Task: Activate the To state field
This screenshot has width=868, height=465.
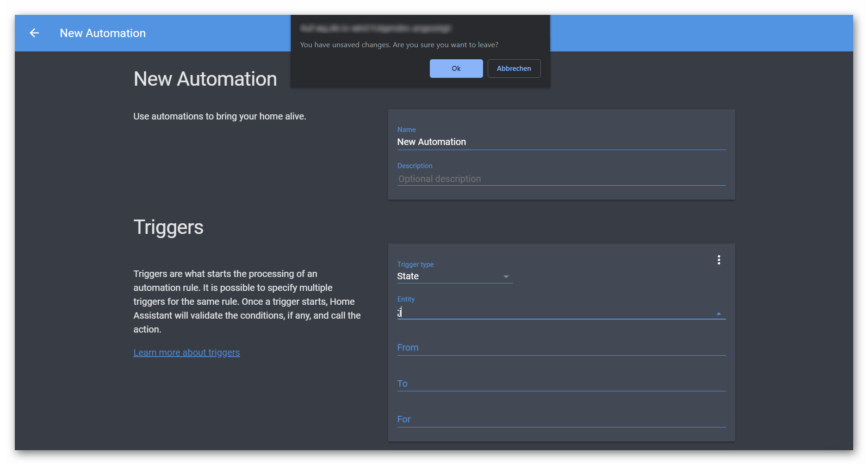Action: (x=561, y=384)
